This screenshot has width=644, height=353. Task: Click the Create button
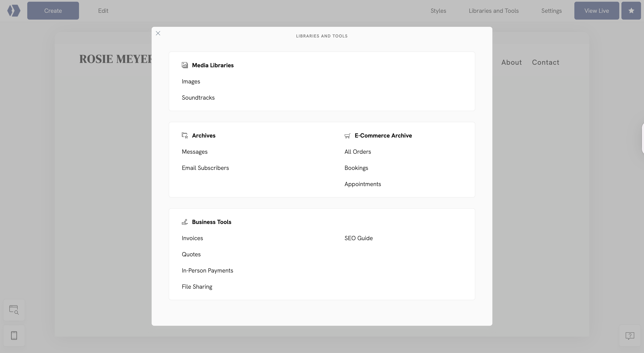click(x=53, y=10)
